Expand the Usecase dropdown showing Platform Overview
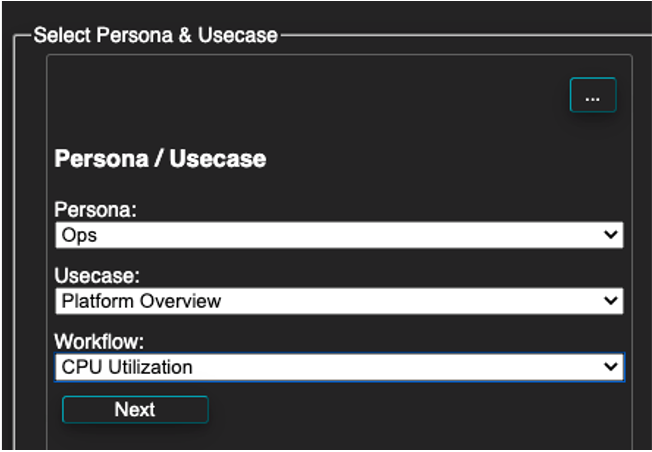The height and width of the screenshot is (452, 652). click(x=339, y=301)
